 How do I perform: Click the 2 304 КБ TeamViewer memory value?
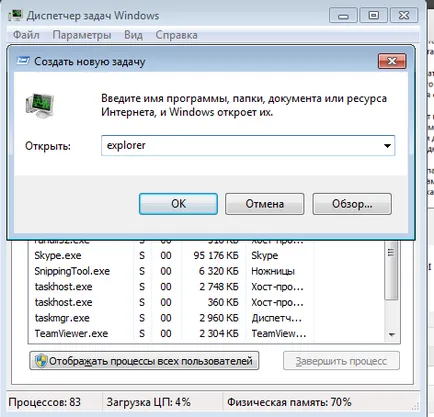[x=219, y=333]
